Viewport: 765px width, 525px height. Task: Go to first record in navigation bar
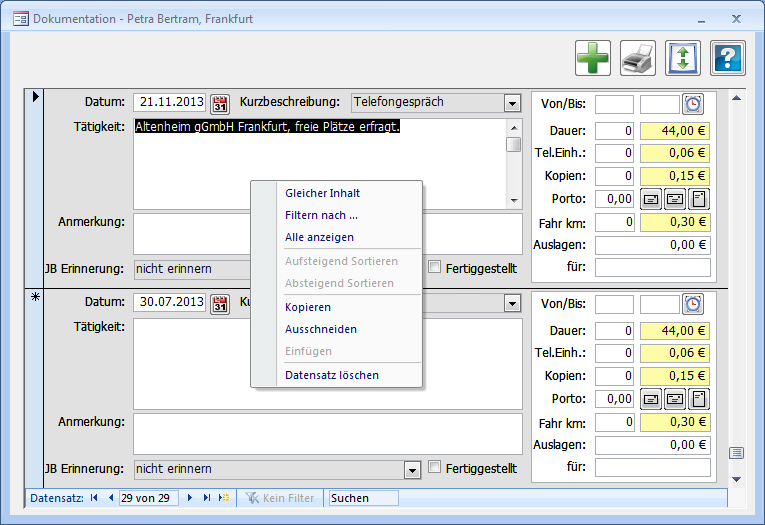[x=94, y=498]
